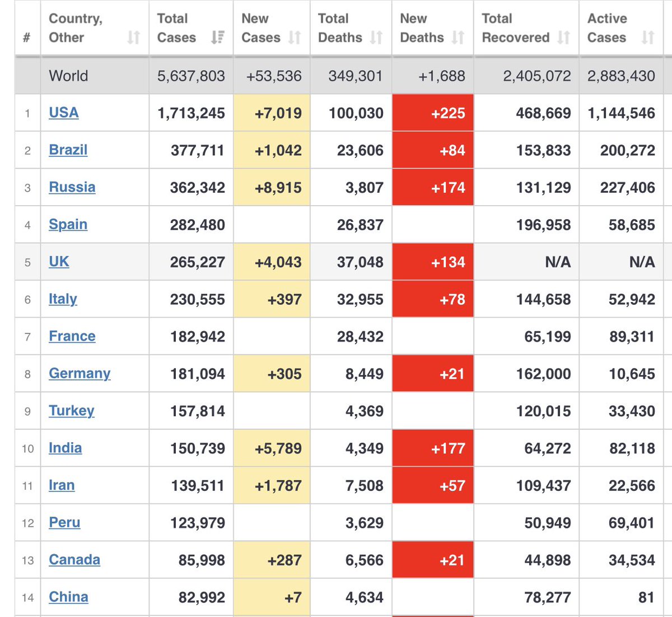Select Italy new deaths +78 cell

tap(433, 299)
